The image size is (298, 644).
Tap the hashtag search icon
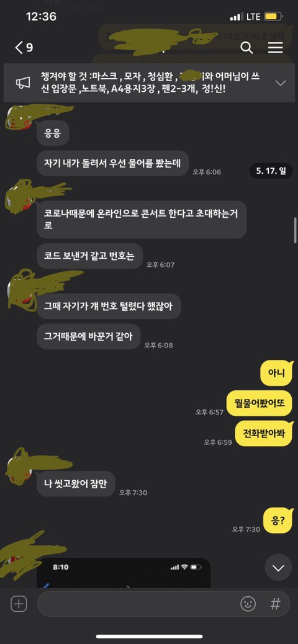(x=276, y=604)
